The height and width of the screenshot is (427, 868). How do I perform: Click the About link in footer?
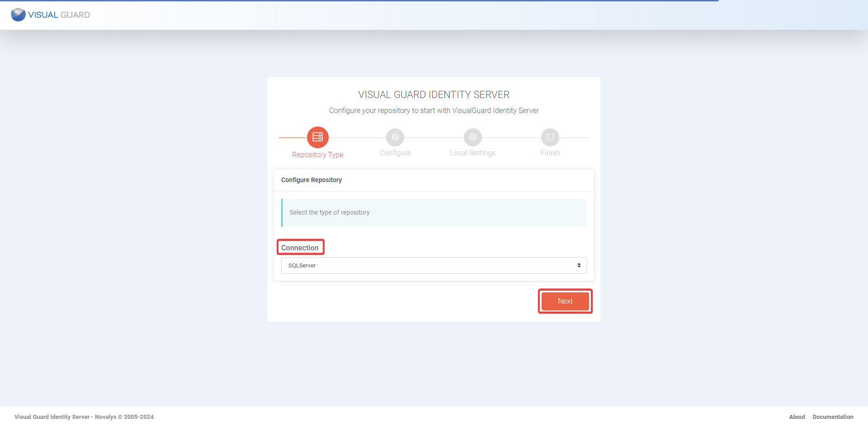click(x=797, y=417)
